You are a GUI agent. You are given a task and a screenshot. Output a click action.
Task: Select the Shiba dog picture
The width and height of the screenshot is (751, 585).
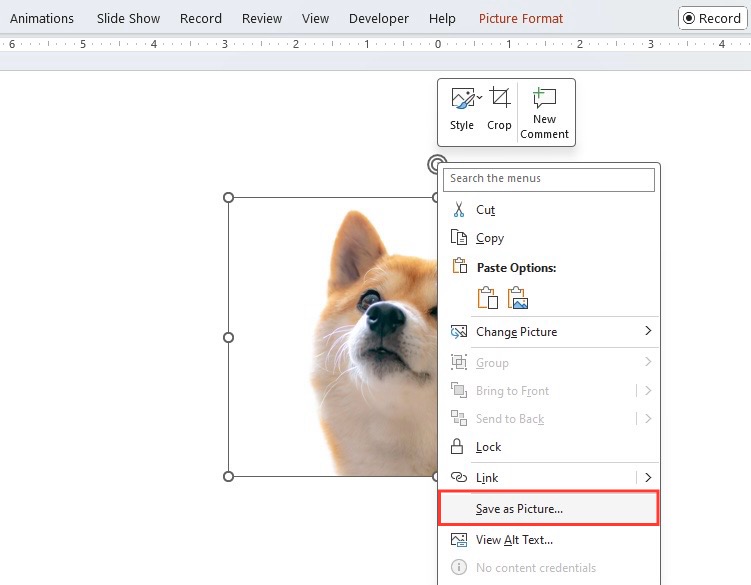(332, 337)
